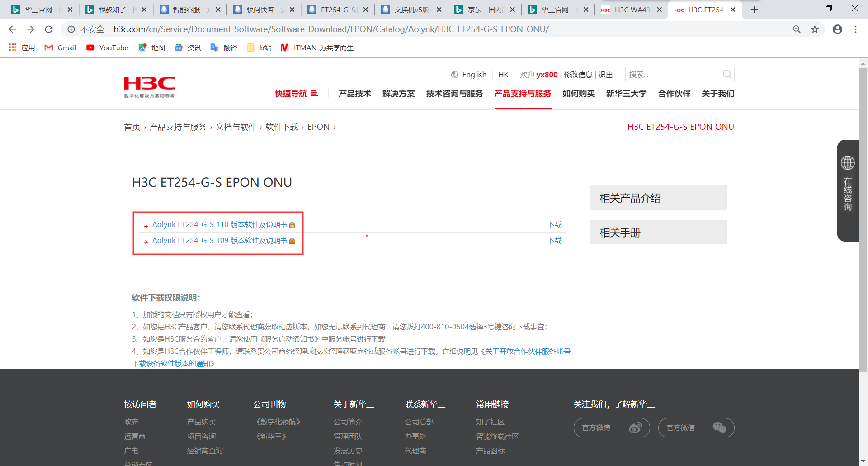Open footer link 公司总部
The image size is (868, 466).
pos(419,422)
